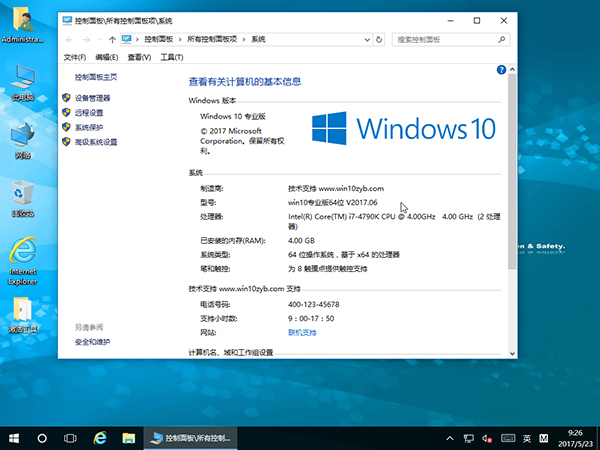This screenshot has height=450, width=600.
Task: Open Internet Explorer from the taskbar
Action: coord(100,438)
